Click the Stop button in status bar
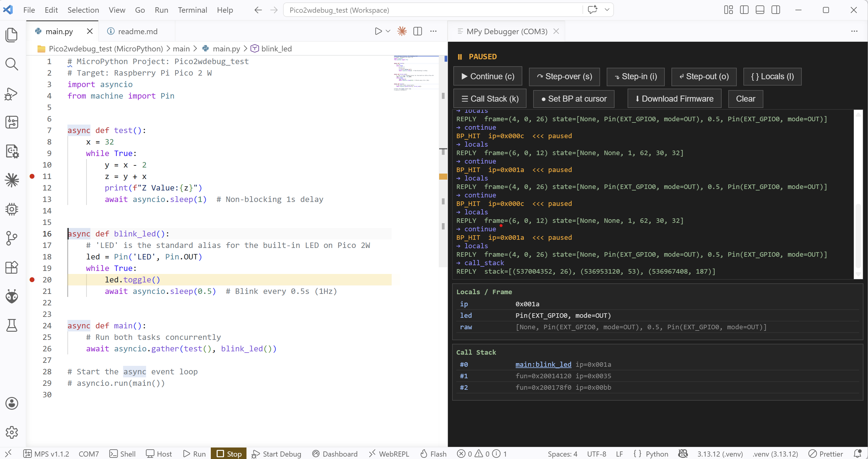868x459 pixels. coord(229,454)
